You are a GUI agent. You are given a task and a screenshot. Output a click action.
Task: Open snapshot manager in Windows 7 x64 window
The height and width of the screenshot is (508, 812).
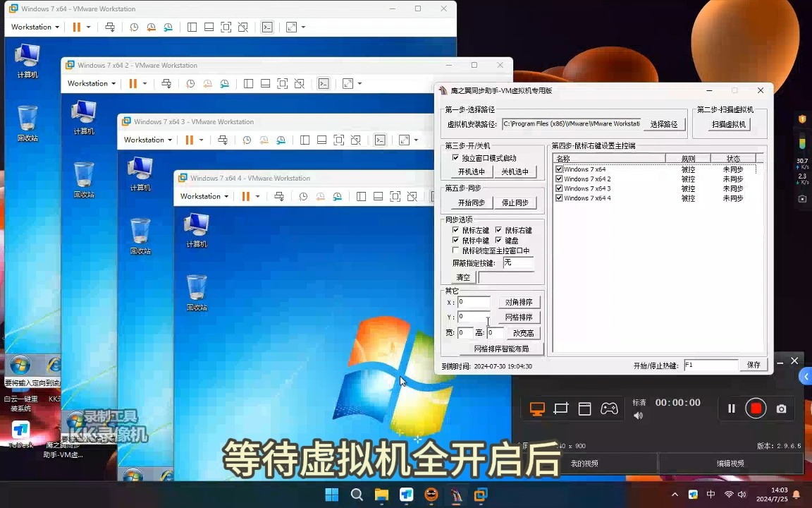(168, 27)
